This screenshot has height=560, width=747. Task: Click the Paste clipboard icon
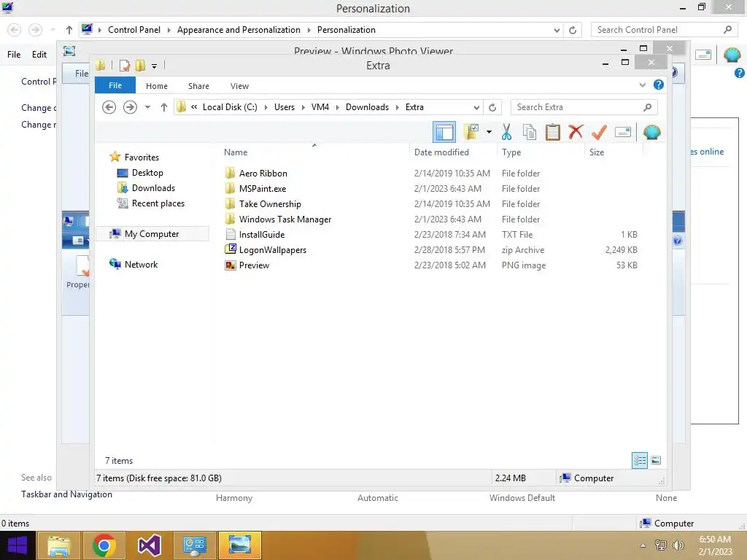coord(553,132)
